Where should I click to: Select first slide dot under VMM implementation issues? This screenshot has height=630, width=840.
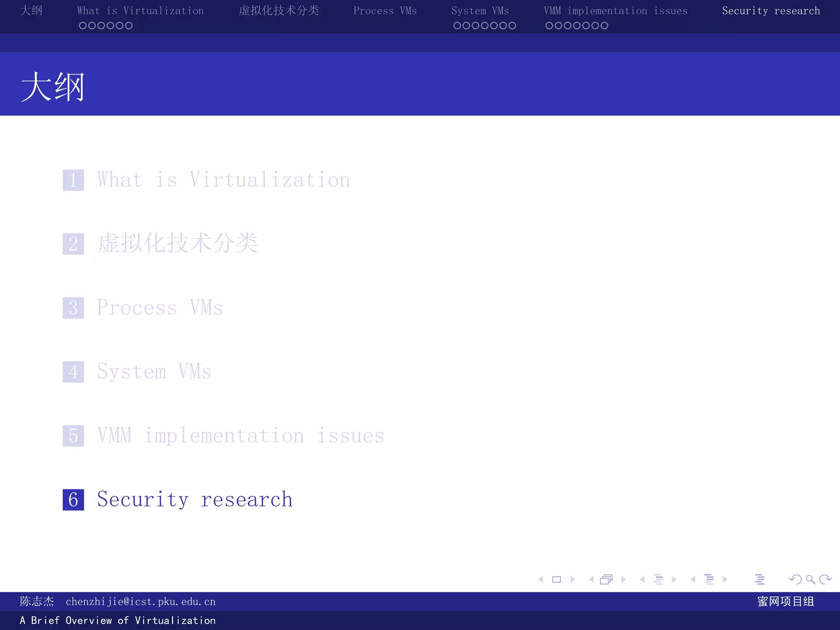[549, 25]
